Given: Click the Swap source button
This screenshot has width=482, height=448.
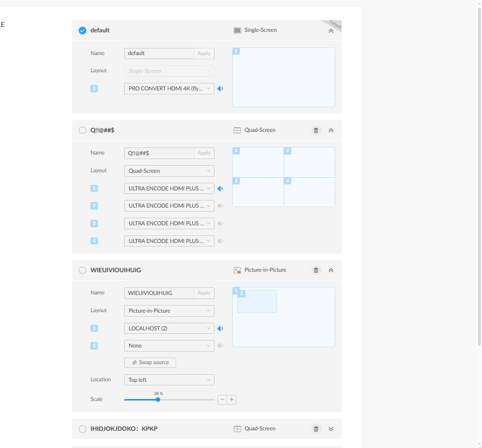Looking at the screenshot, I should click(150, 363).
